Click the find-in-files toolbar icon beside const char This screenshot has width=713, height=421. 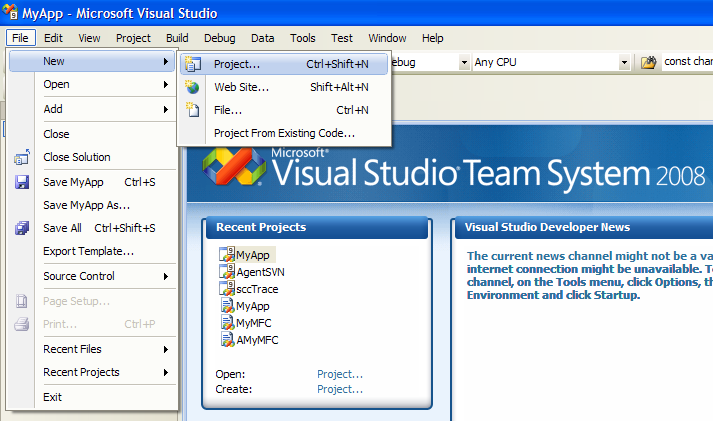coord(648,62)
